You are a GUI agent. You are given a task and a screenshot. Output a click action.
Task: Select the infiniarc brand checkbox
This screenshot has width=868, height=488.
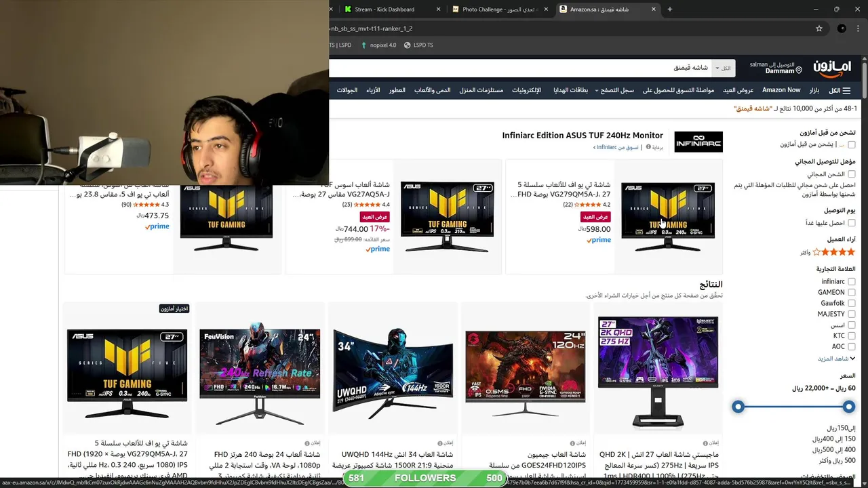click(x=851, y=281)
